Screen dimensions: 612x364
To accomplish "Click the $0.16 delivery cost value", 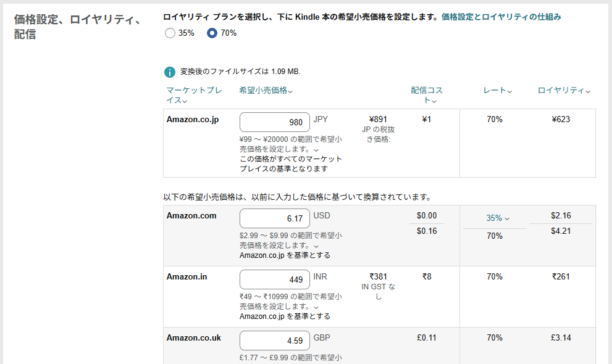I will pyautogui.click(x=427, y=231).
